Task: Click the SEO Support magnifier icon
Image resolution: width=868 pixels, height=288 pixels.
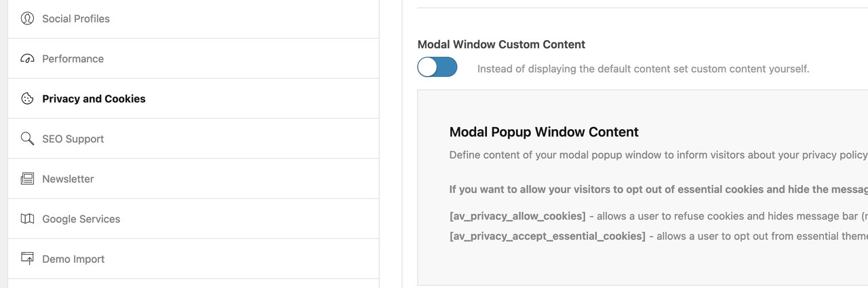Action: pyautogui.click(x=27, y=139)
